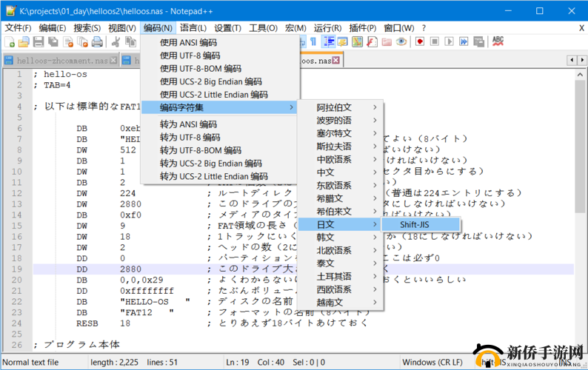Choose 转为 UTF-8 编码

click(x=221, y=137)
